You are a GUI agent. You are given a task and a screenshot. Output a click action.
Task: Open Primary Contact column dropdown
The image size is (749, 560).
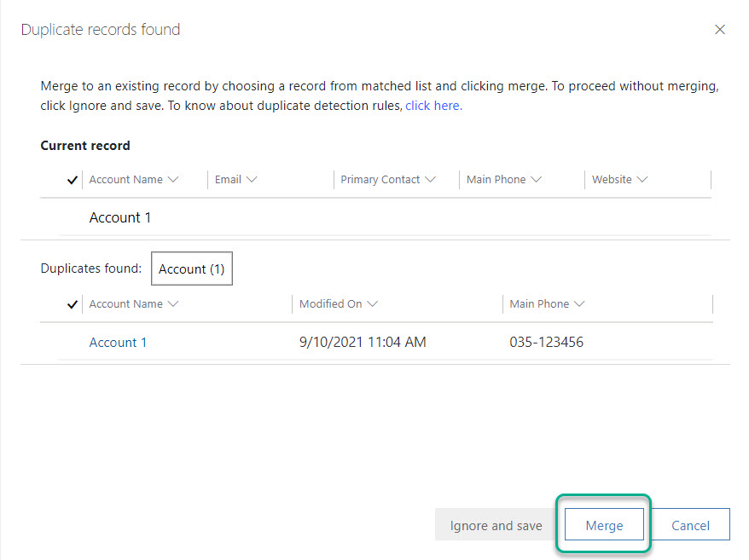388,180
